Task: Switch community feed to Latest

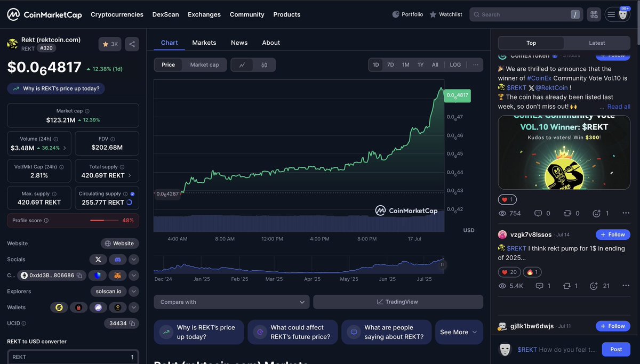Action: point(597,43)
